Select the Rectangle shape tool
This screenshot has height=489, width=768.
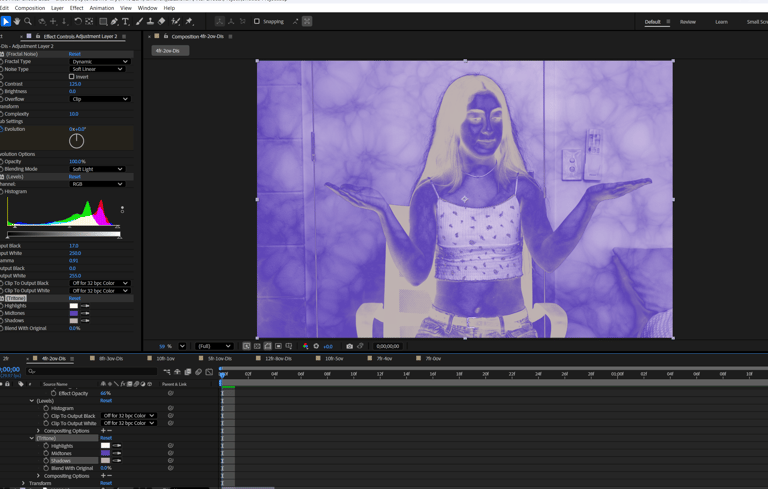(103, 22)
